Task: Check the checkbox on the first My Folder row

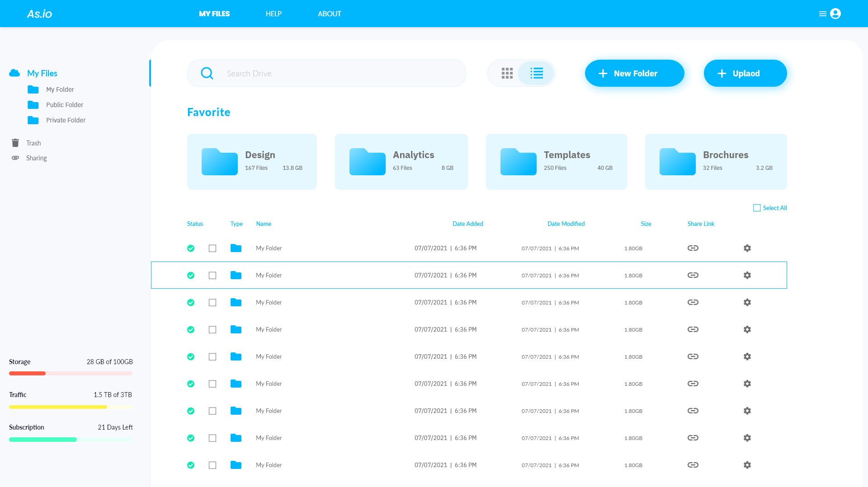Action: [212, 248]
